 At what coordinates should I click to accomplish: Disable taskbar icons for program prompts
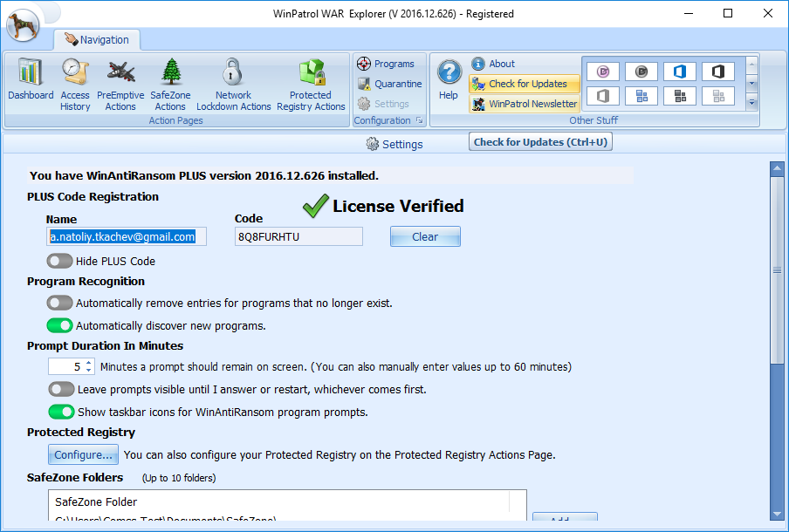point(61,412)
